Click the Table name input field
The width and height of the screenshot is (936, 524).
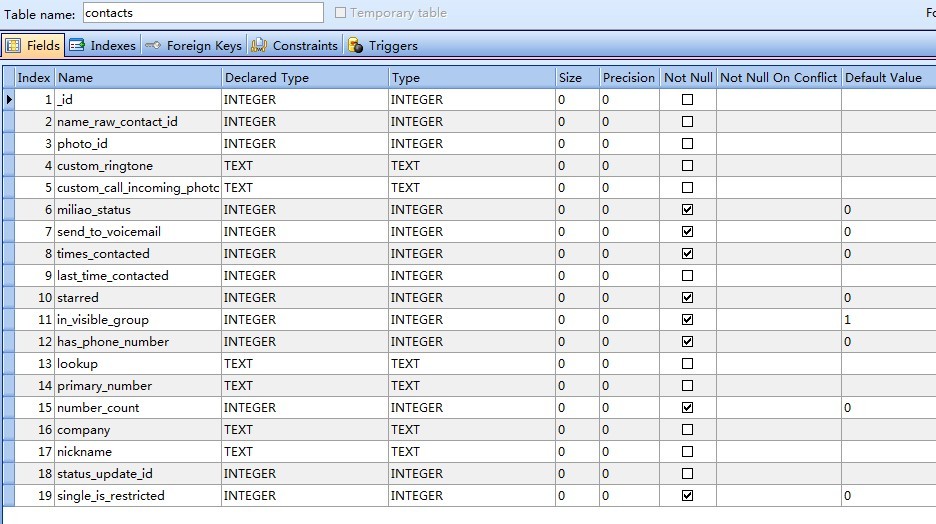pos(202,13)
